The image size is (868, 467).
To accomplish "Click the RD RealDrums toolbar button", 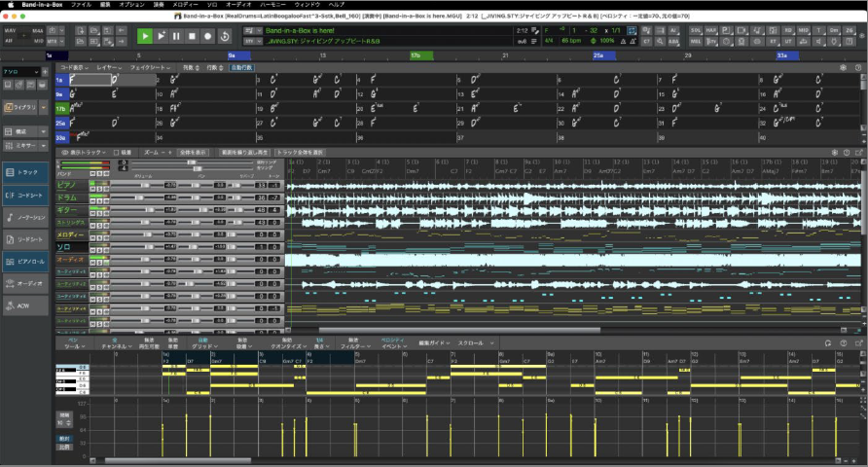I will pyautogui.click(x=788, y=30).
